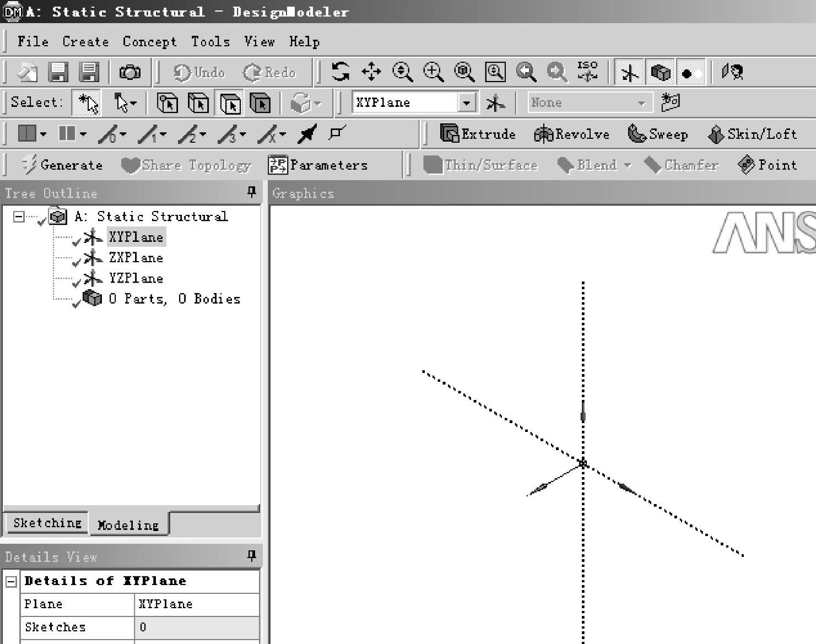Toggle the Display Points button

691,72
